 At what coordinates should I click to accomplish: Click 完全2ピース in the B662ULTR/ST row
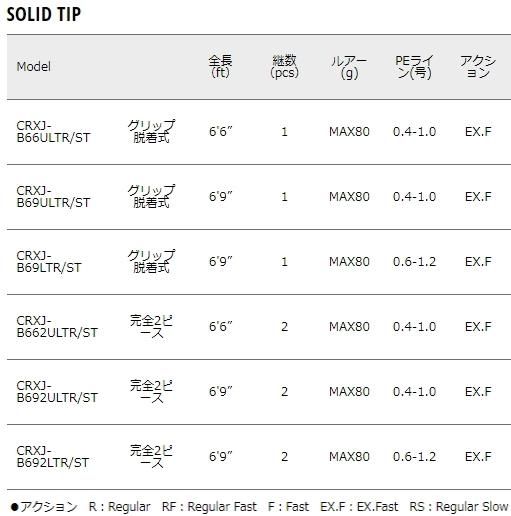click(x=151, y=327)
